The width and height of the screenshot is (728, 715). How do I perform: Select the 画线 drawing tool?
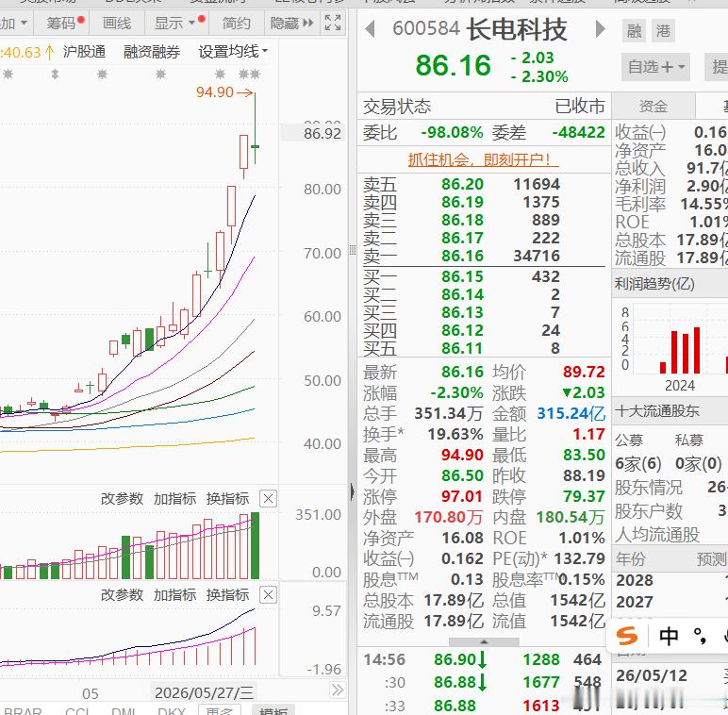coord(117,23)
